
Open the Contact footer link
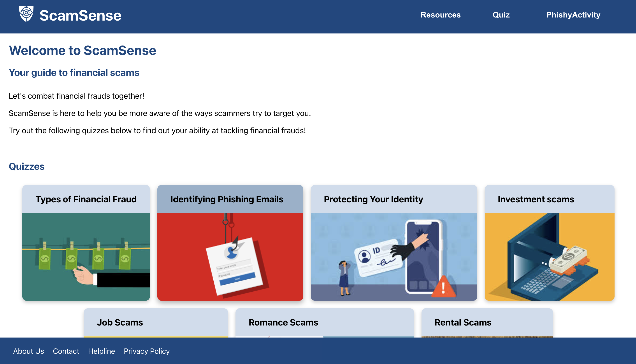tap(66, 351)
